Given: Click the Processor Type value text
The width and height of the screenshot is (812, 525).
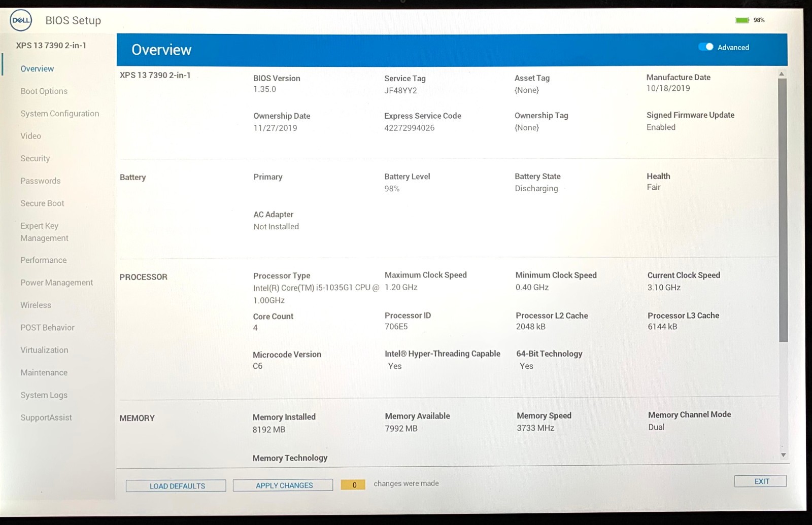Looking at the screenshot, I should tap(316, 294).
